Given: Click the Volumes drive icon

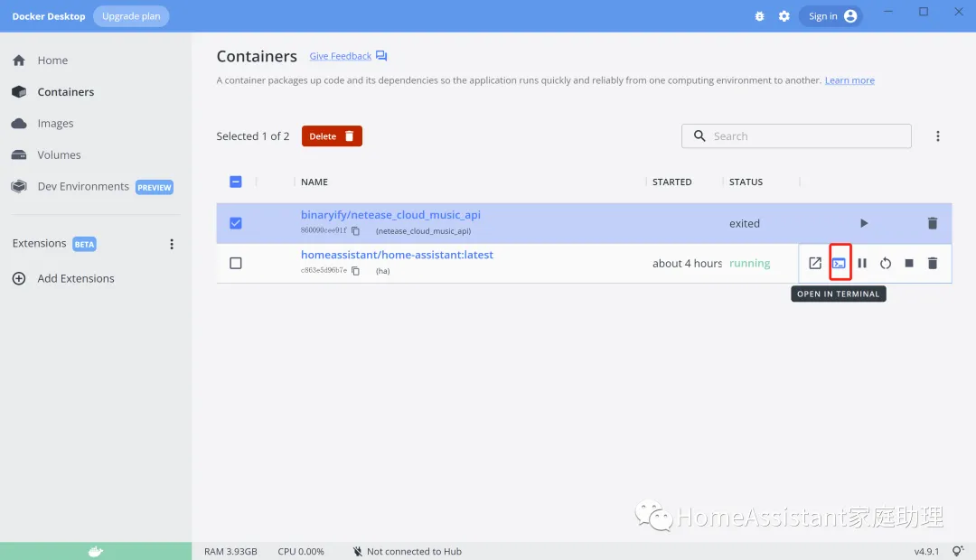Looking at the screenshot, I should pos(19,155).
